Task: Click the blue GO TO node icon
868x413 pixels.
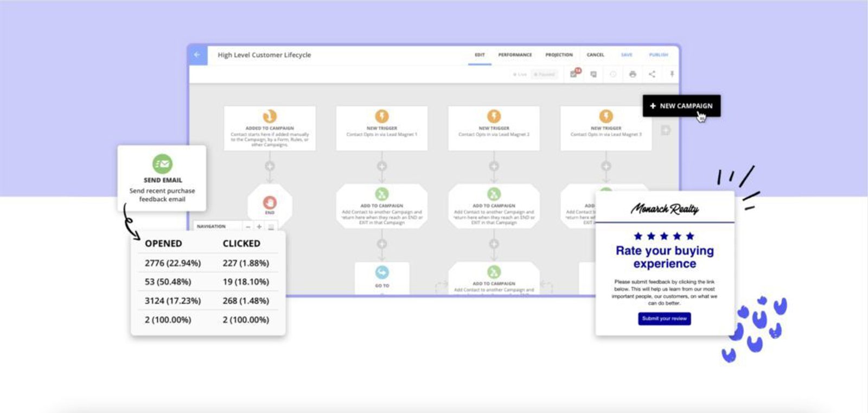Action: tap(382, 272)
